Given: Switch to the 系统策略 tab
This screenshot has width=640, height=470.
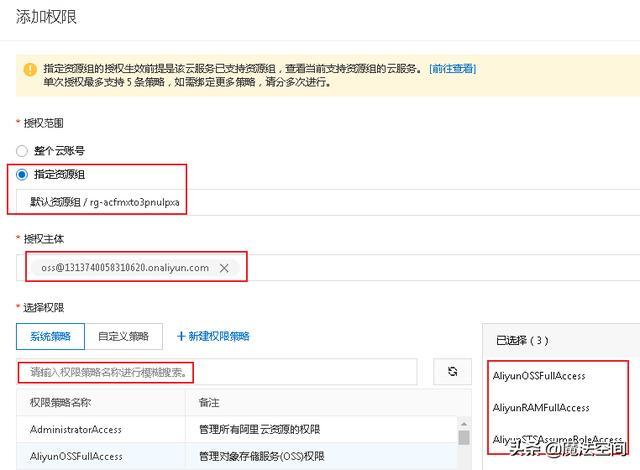Looking at the screenshot, I should [51, 337].
